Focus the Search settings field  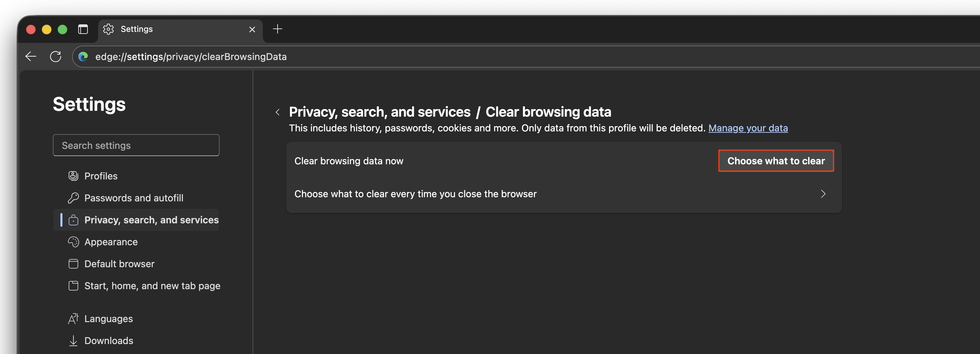[x=136, y=145]
